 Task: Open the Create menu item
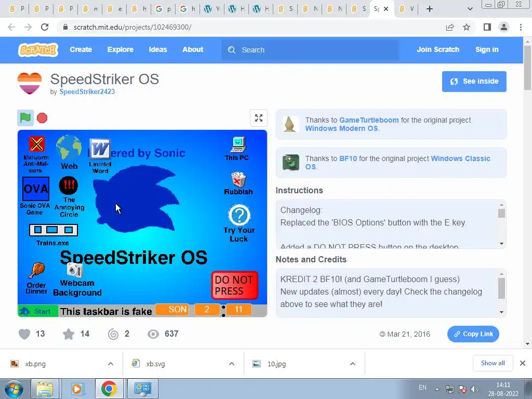click(x=81, y=49)
